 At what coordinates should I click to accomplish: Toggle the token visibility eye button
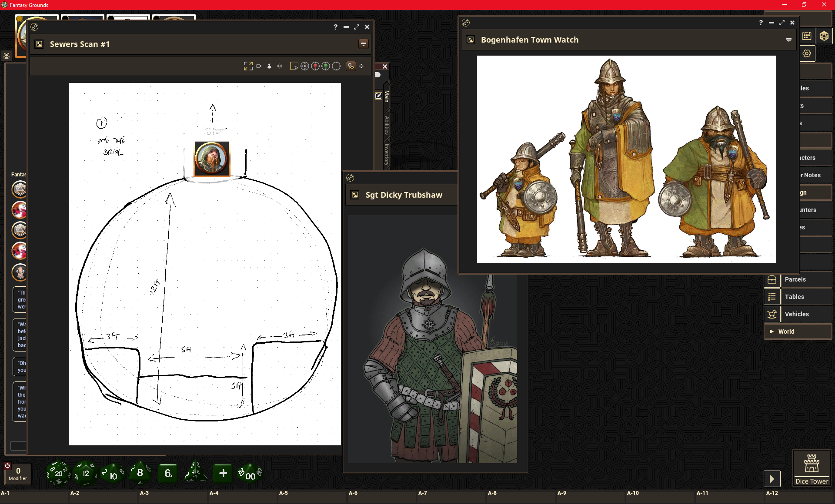(x=351, y=66)
